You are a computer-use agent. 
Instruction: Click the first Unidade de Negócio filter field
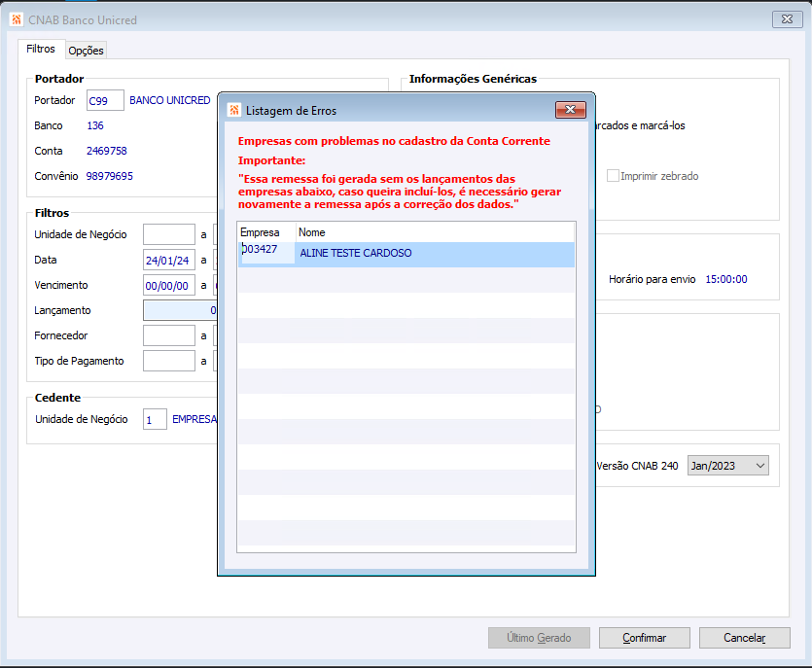[169, 234]
